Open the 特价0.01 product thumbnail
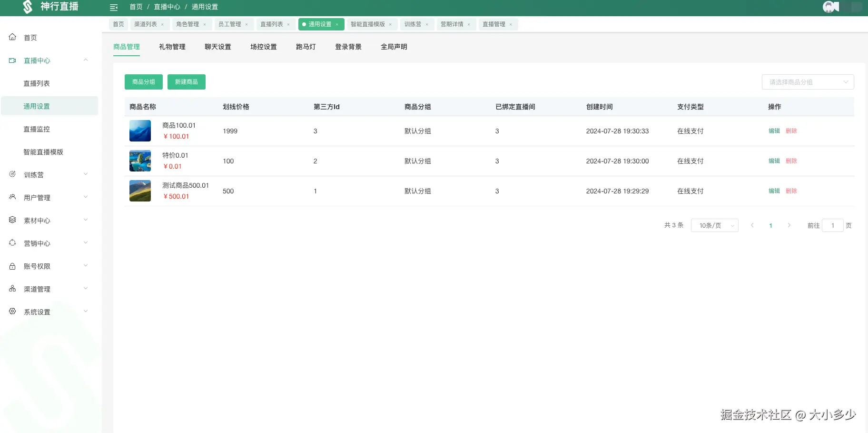 tap(140, 161)
